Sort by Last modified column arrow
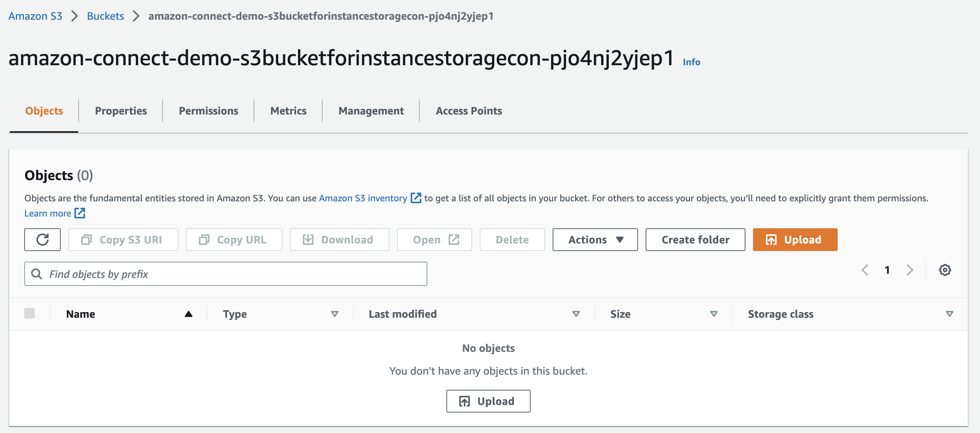The width and height of the screenshot is (980, 433). click(576, 314)
